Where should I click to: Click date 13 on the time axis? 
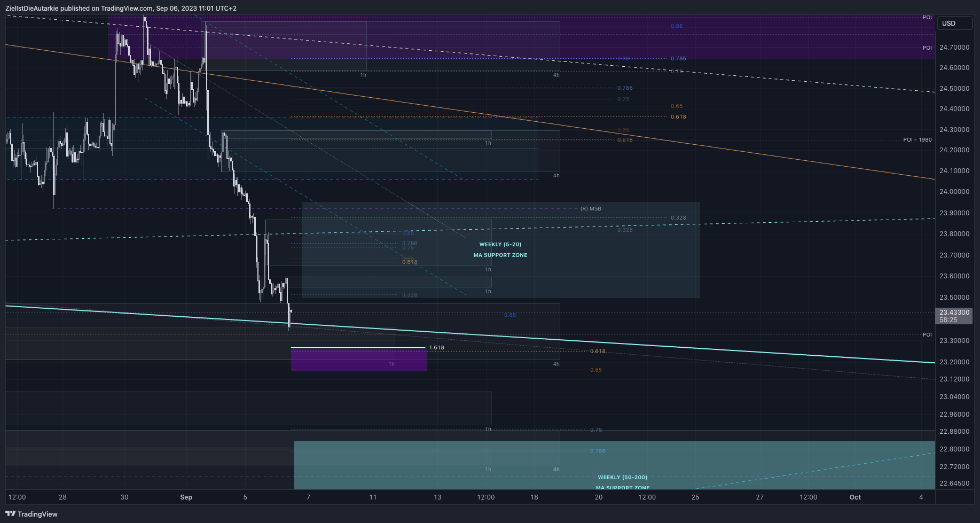point(437,497)
